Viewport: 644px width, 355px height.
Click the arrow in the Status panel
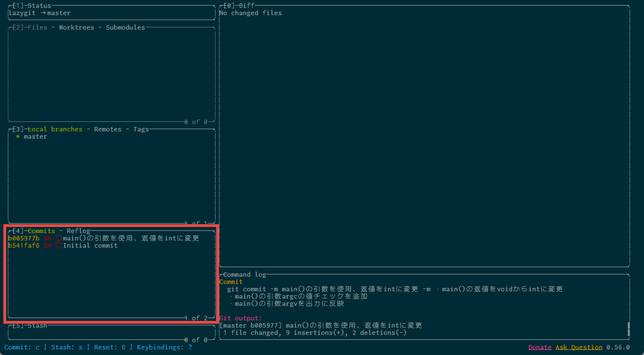[43, 13]
